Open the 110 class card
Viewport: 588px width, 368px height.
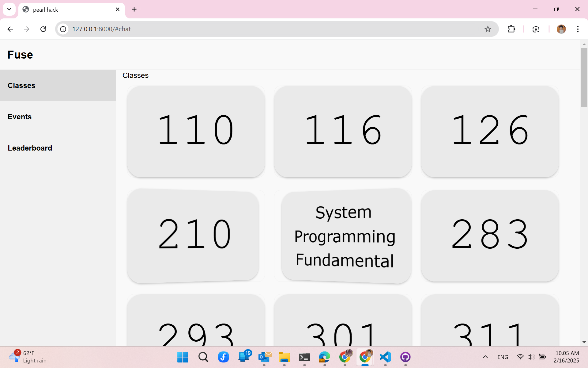[196, 131]
